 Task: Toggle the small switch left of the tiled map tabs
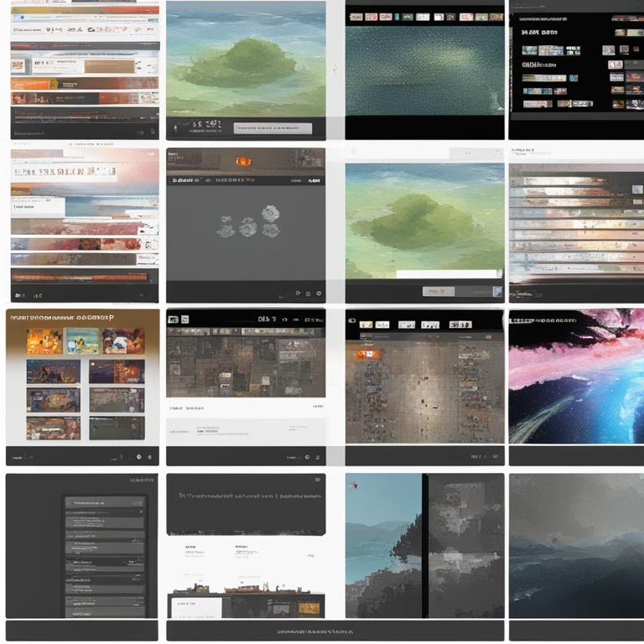pos(352,321)
